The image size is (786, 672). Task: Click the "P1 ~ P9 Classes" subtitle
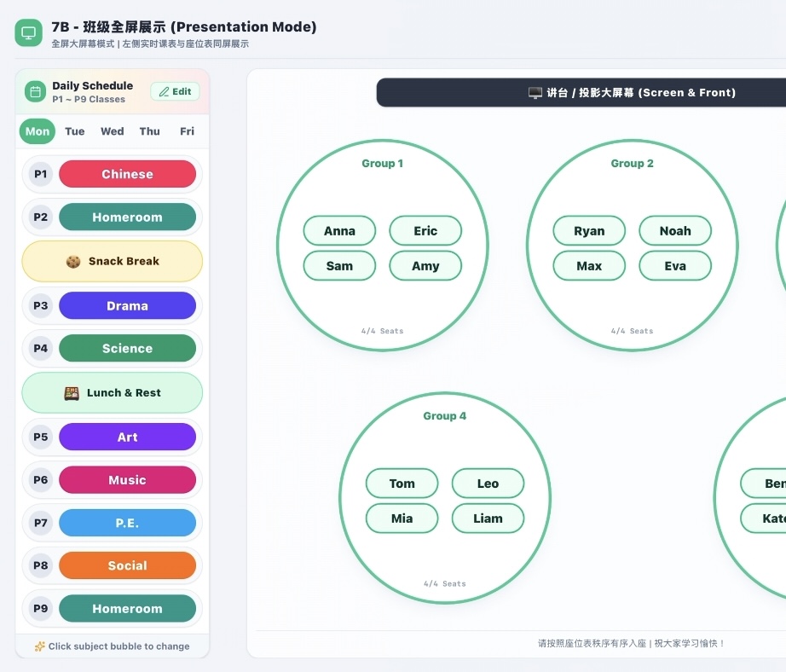[x=89, y=99]
